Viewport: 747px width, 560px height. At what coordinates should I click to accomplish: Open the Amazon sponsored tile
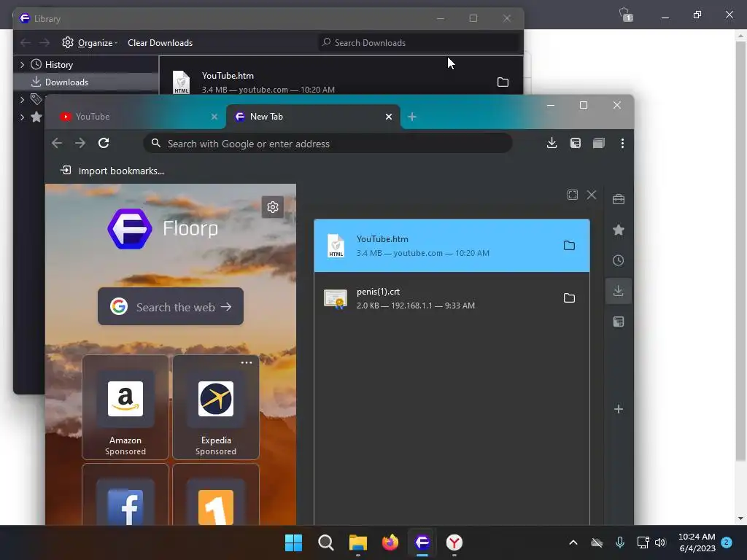click(125, 408)
